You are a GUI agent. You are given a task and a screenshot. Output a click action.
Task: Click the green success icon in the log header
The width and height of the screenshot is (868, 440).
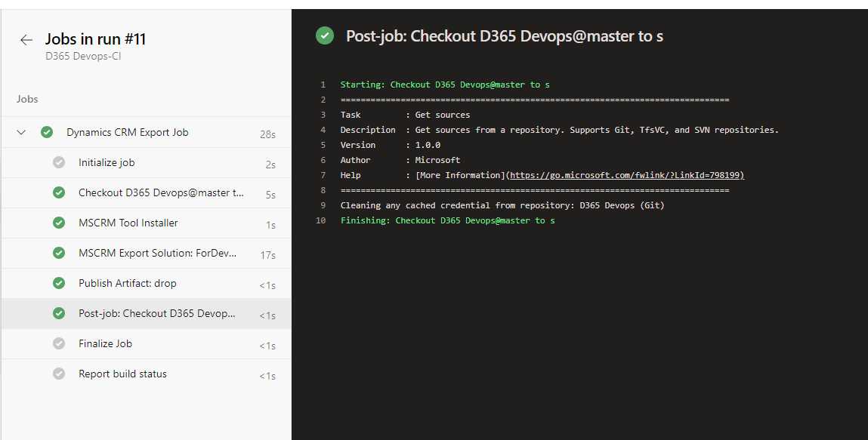point(325,36)
